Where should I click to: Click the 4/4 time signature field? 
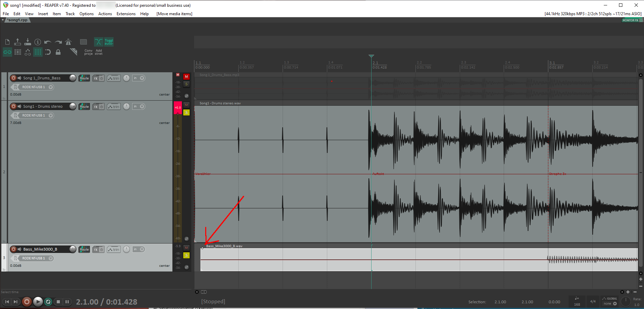(x=593, y=301)
